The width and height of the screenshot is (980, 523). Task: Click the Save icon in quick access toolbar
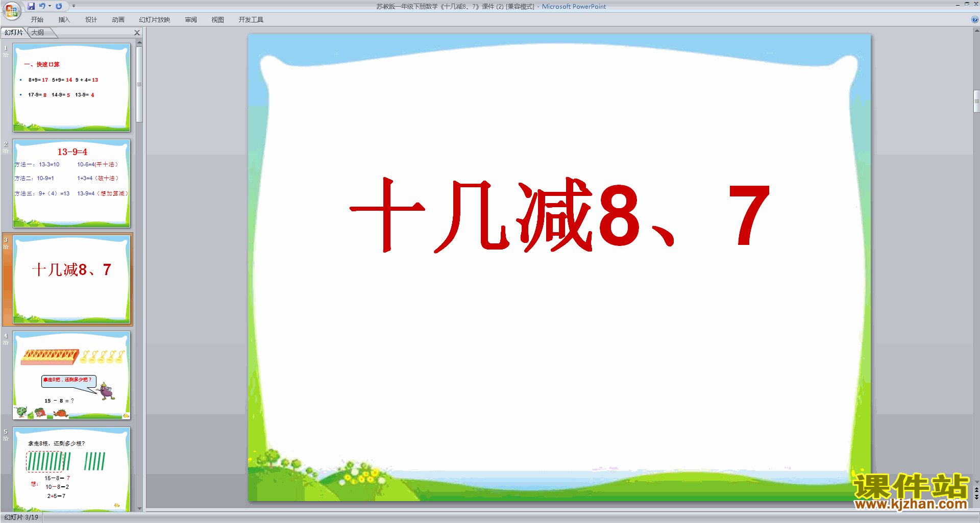tap(31, 6)
